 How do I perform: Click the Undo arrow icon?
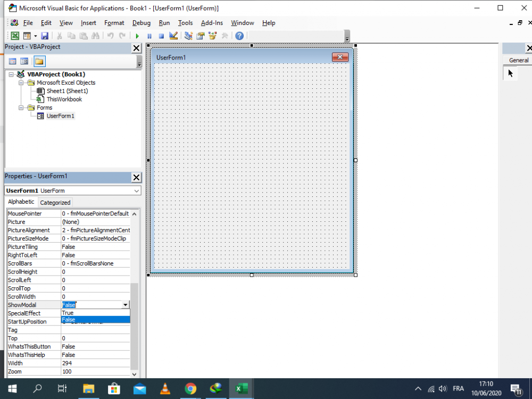110,36
